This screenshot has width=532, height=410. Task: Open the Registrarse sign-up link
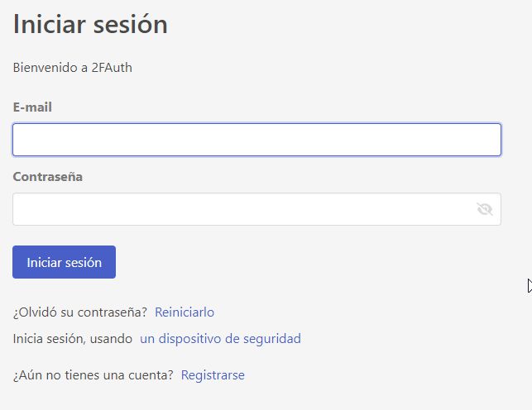point(213,374)
